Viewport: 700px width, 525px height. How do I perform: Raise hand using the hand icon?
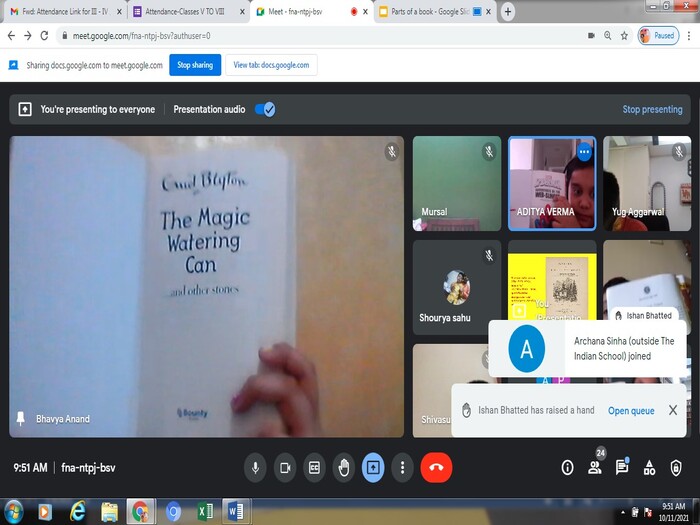[344, 467]
